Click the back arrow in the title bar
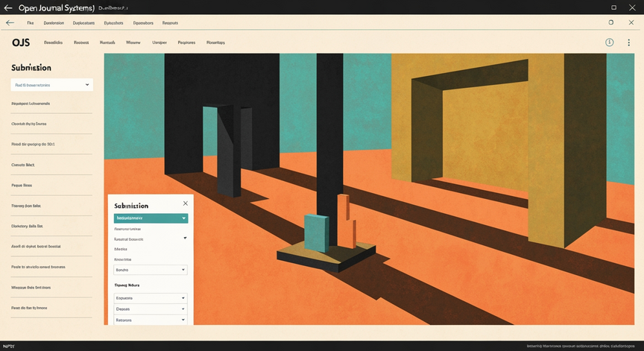 click(8, 7)
